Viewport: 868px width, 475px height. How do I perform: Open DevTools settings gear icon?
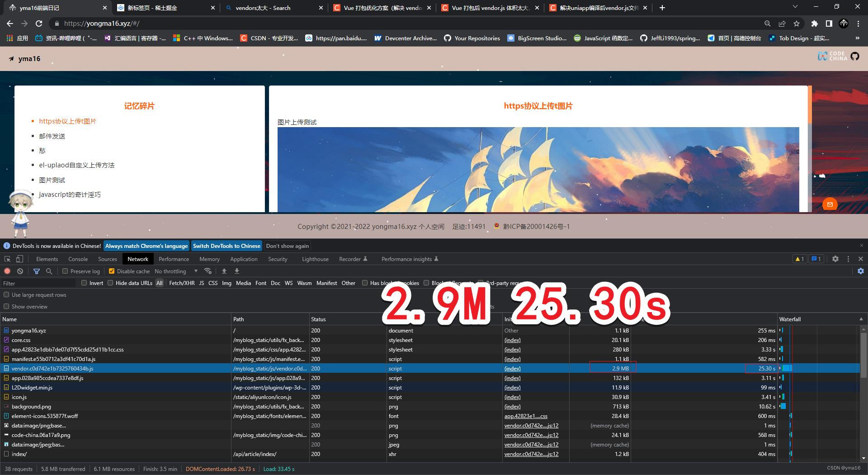click(x=835, y=259)
